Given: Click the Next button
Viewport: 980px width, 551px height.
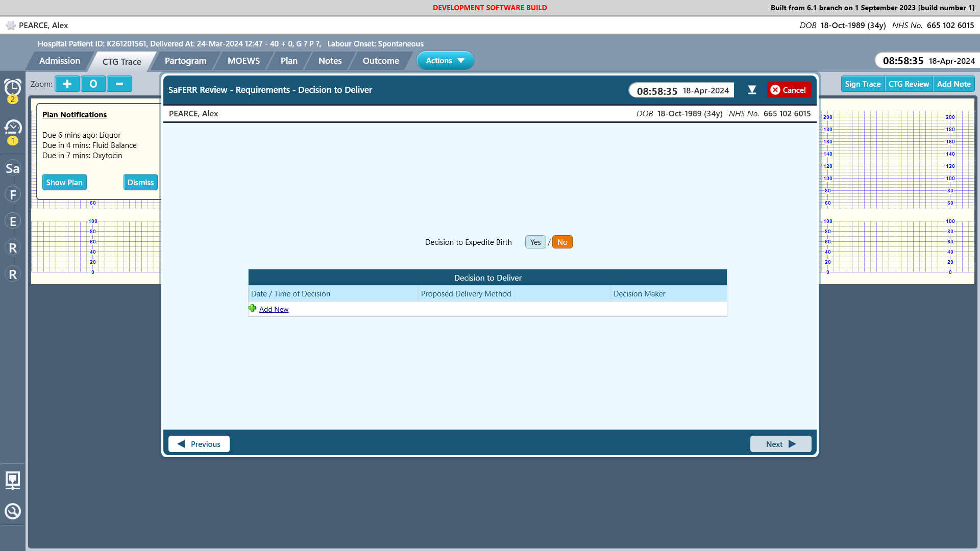Looking at the screenshot, I should coord(780,444).
